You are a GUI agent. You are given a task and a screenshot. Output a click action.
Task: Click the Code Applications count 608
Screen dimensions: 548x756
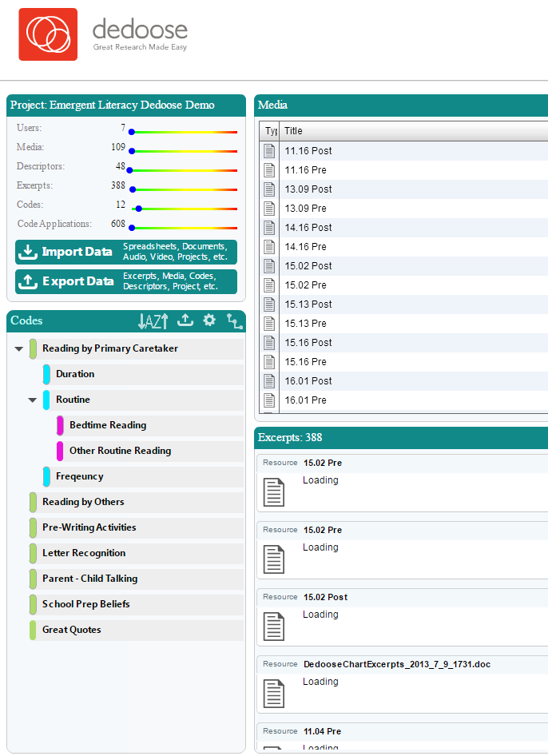(x=117, y=224)
